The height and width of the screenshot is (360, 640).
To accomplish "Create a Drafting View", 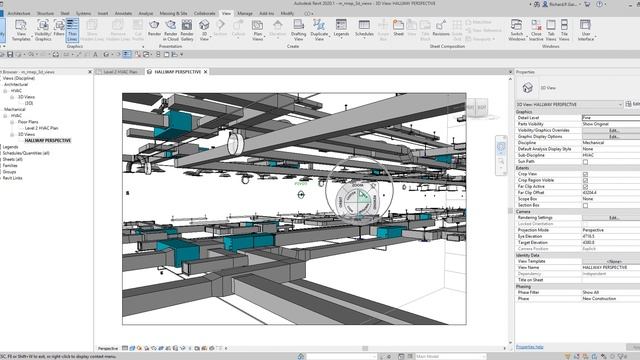I will pos(298,30).
